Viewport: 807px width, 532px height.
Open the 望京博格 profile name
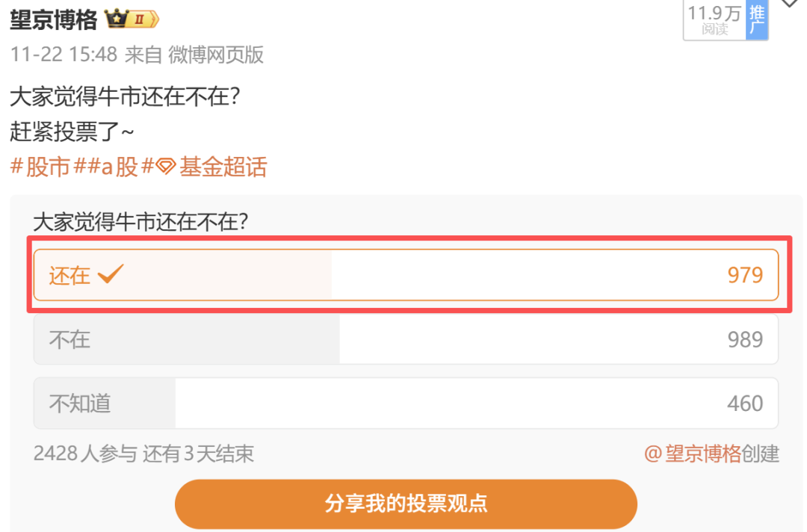coord(53,20)
